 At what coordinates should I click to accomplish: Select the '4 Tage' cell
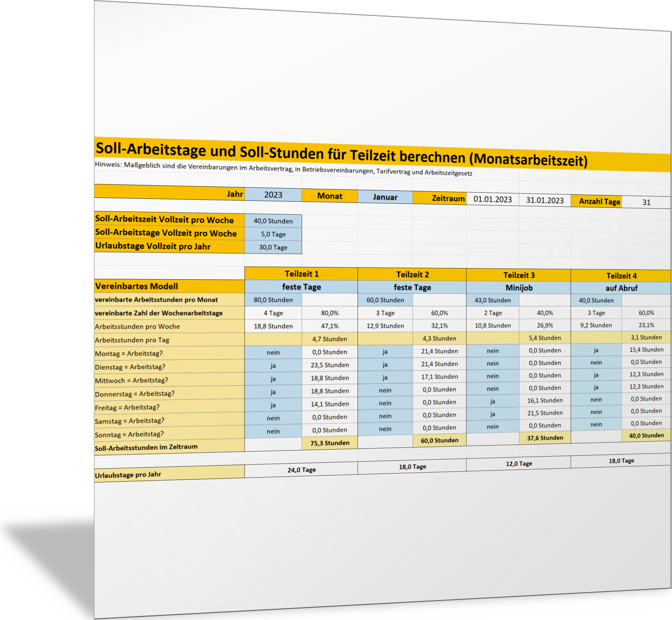pos(273,313)
